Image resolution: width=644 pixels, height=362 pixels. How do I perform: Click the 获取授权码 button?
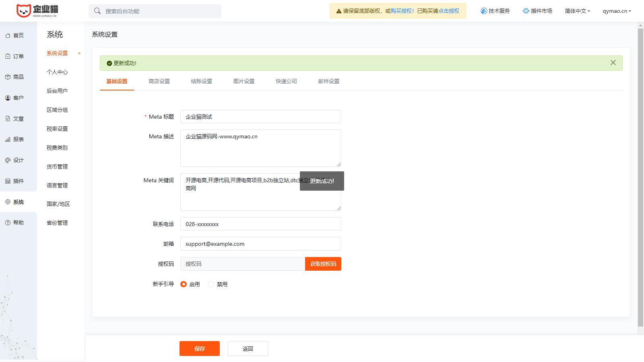tap(323, 264)
